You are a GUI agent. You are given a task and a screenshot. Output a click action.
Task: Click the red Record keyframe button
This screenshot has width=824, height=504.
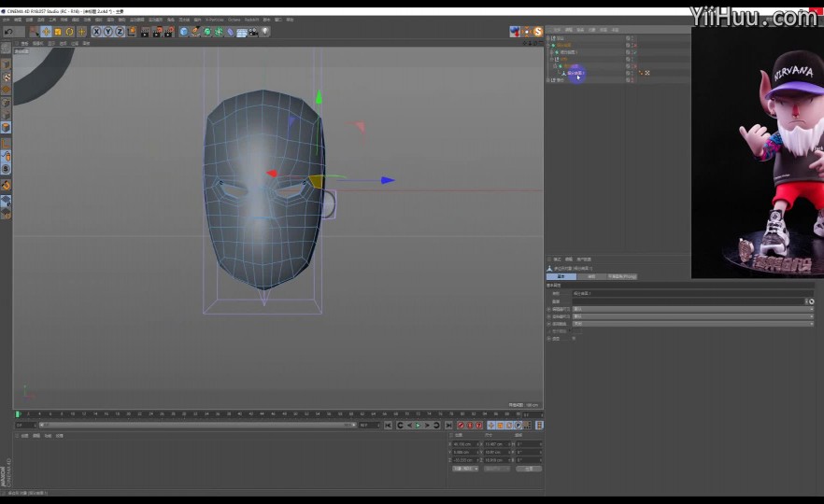(461, 426)
